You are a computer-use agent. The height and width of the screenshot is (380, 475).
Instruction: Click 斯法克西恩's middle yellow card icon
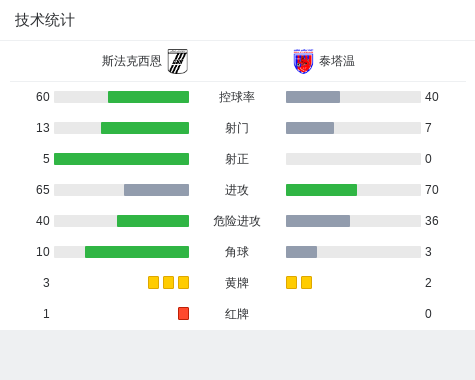(x=168, y=282)
